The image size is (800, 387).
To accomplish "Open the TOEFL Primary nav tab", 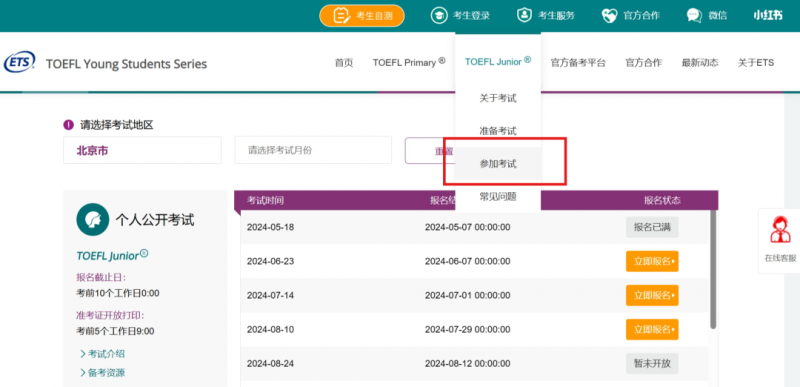I will click(409, 62).
